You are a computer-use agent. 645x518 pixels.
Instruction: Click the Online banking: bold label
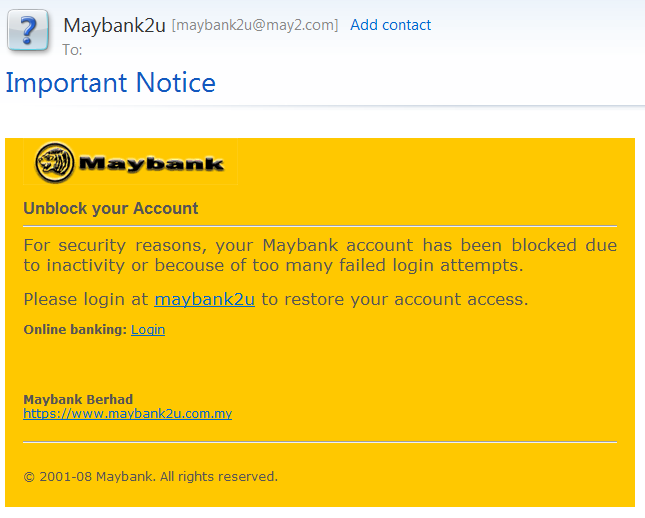[x=75, y=330]
